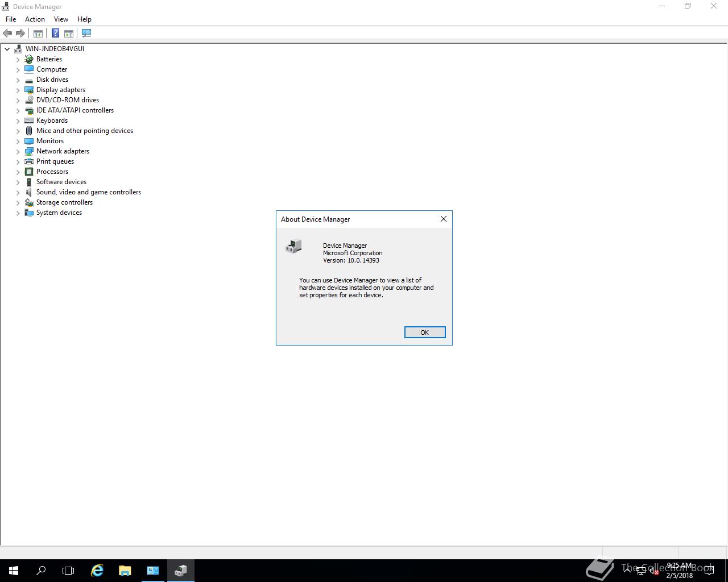Open the File menu
The height and width of the screenshot is (582, 728).
11,19
